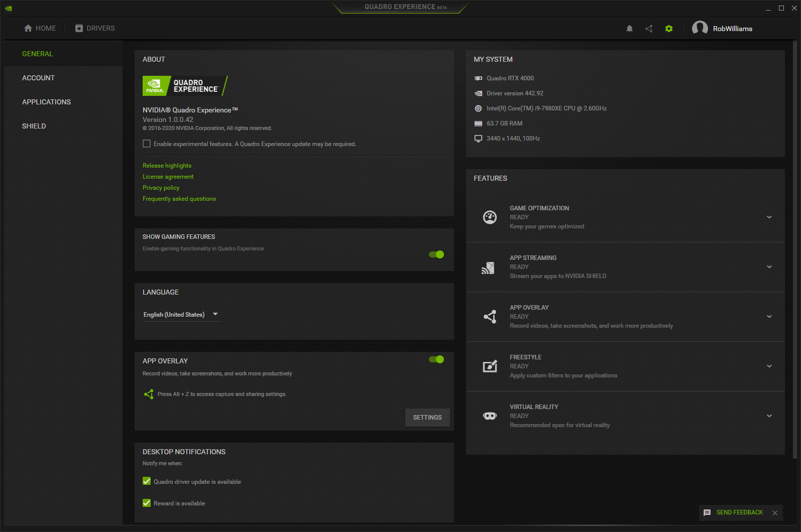
Task: Click the Freestyle filter icon
Action: pos(490,366)
